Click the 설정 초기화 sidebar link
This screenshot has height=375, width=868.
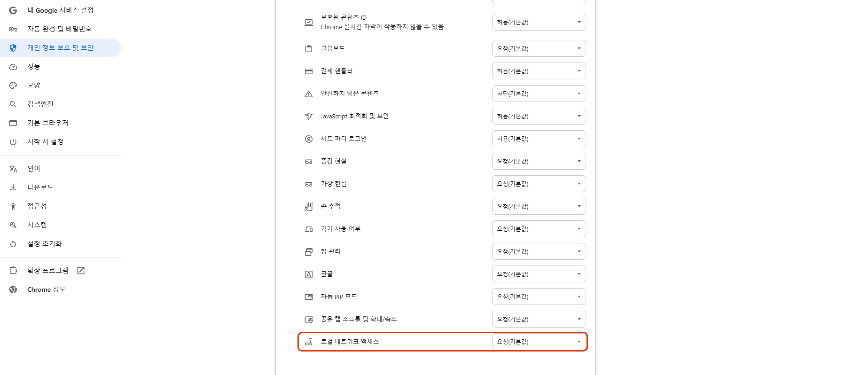pyautogui.click(x=44, y=244)
